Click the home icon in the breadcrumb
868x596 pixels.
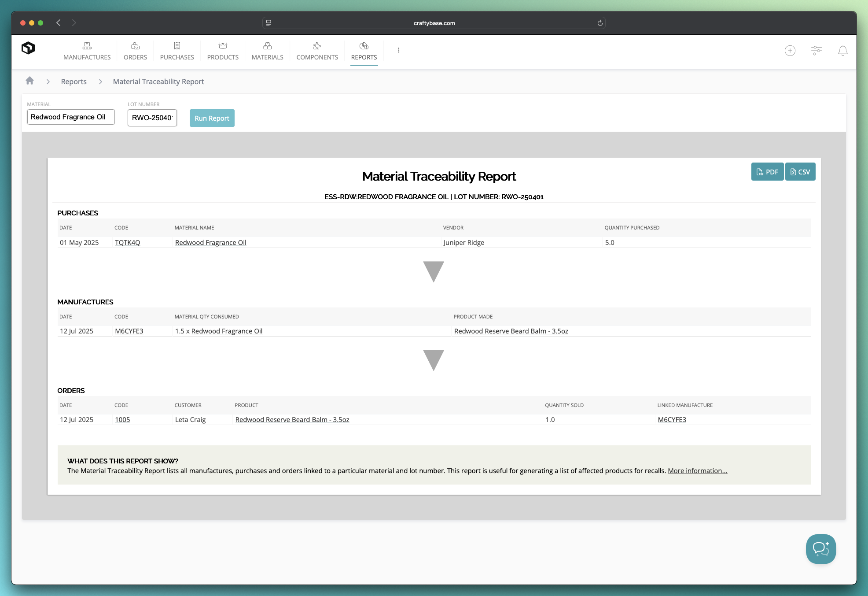(x=29, y=81)
